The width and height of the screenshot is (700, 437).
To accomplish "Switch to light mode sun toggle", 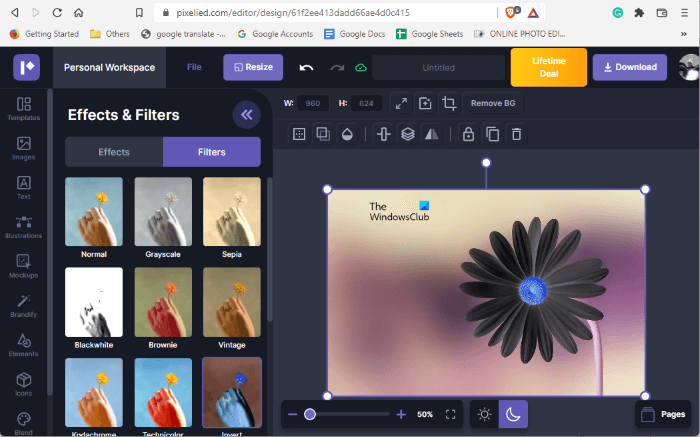I will (x=484, y=414).
